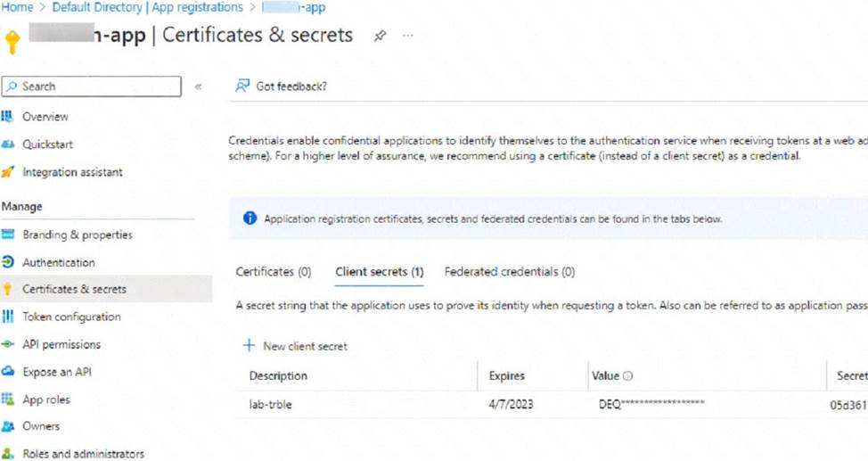Focus the sidebar Search field

coord(91,86)
